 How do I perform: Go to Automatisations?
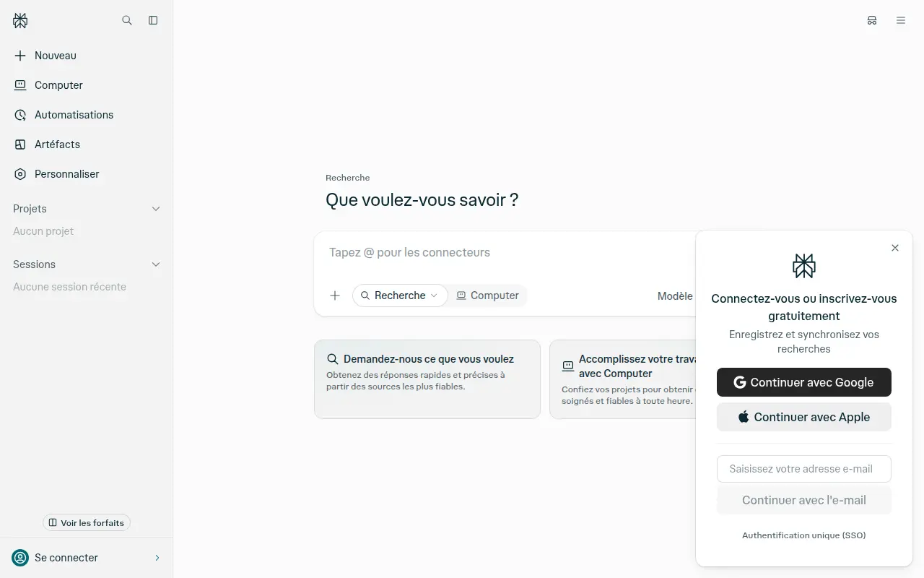coord(87,115)
